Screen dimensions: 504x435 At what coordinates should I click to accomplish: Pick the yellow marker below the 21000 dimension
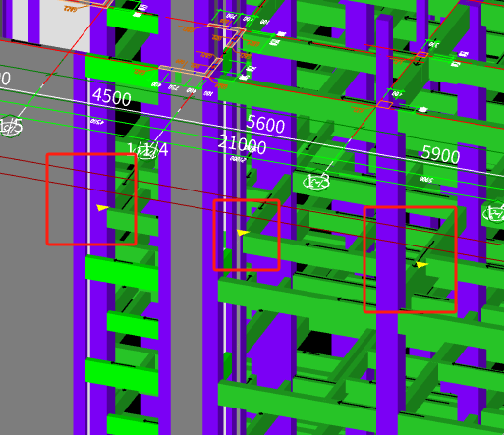243,233
